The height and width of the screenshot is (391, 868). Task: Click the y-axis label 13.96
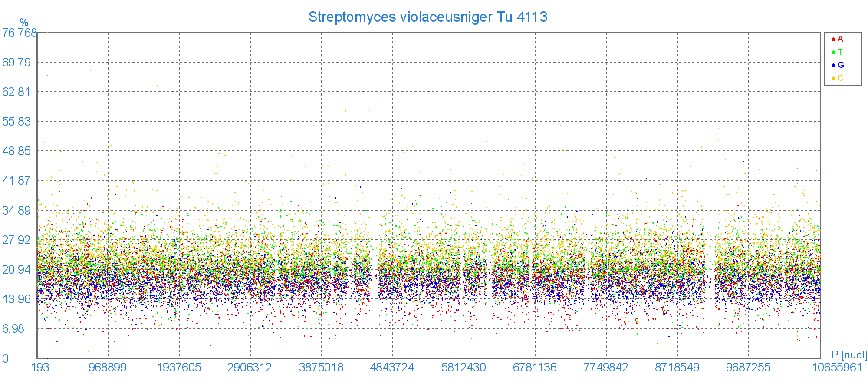16,299
